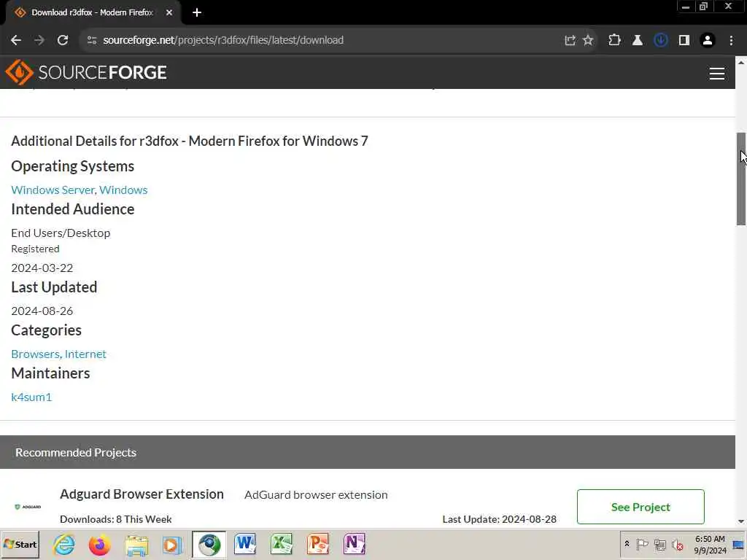
Task: Click the Recommended Projects header
Action: 76,452
